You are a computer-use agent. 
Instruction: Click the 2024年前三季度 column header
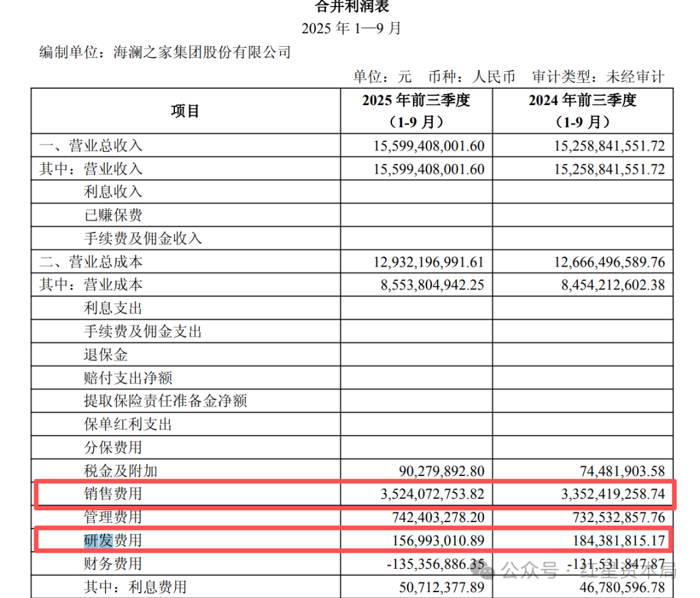[583, 111]
